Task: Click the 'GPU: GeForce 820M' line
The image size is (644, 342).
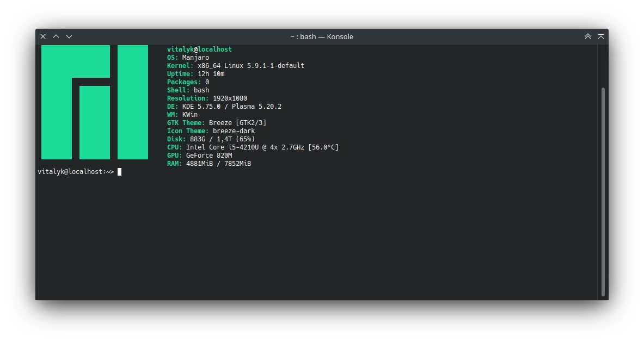Action: click(199, 156)
